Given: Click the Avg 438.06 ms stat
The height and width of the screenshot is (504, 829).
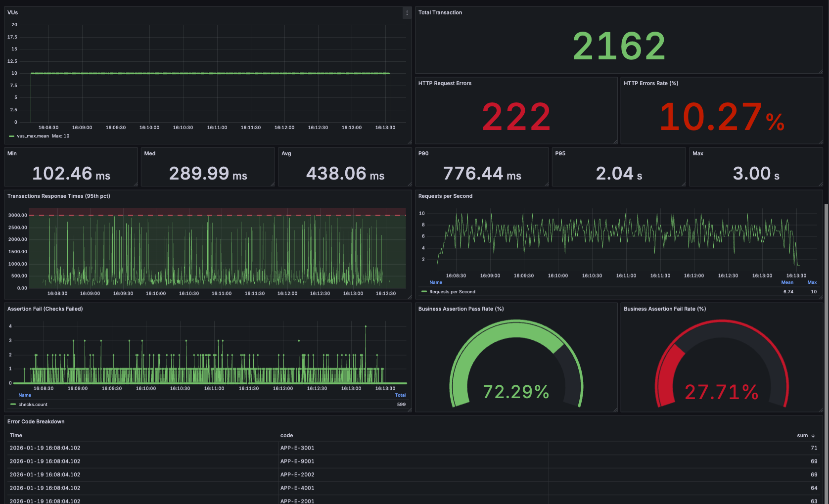Looking at the screenshot, I should coord(345,174).
